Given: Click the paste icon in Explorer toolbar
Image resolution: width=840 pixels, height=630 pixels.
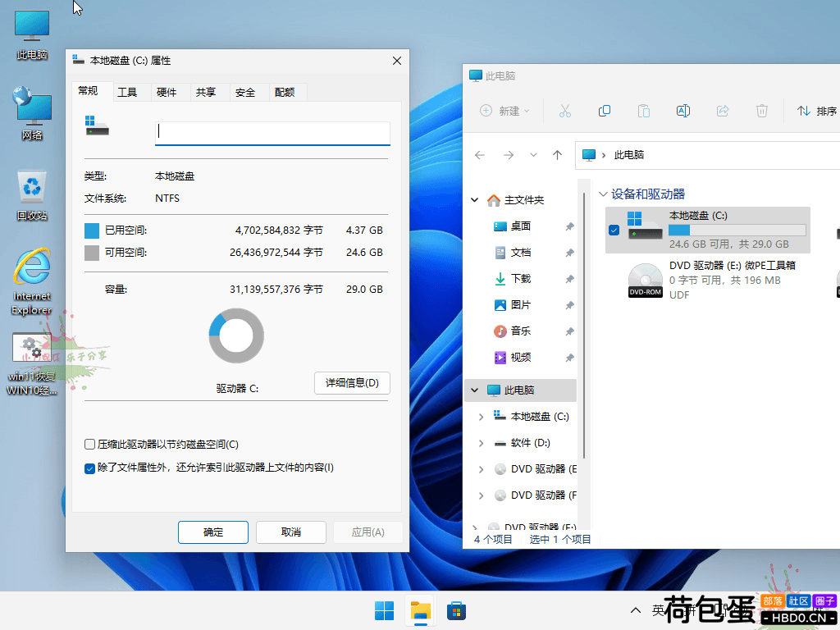Looking at the screenshot, I should (x=643, y=111).
